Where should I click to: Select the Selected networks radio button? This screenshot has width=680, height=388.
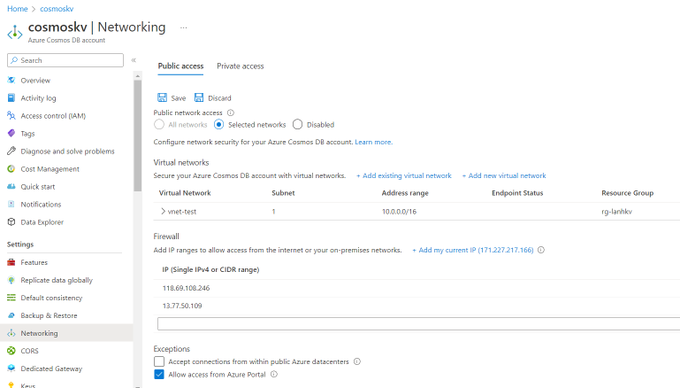[x=219, y=125]
